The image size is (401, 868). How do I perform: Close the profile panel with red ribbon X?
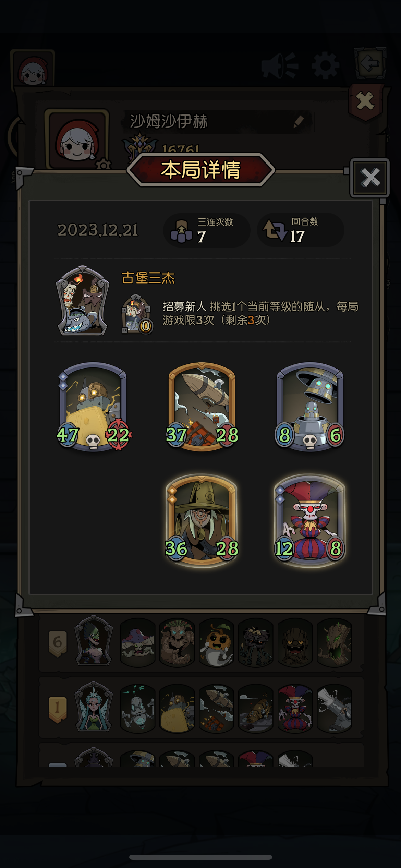365,101
